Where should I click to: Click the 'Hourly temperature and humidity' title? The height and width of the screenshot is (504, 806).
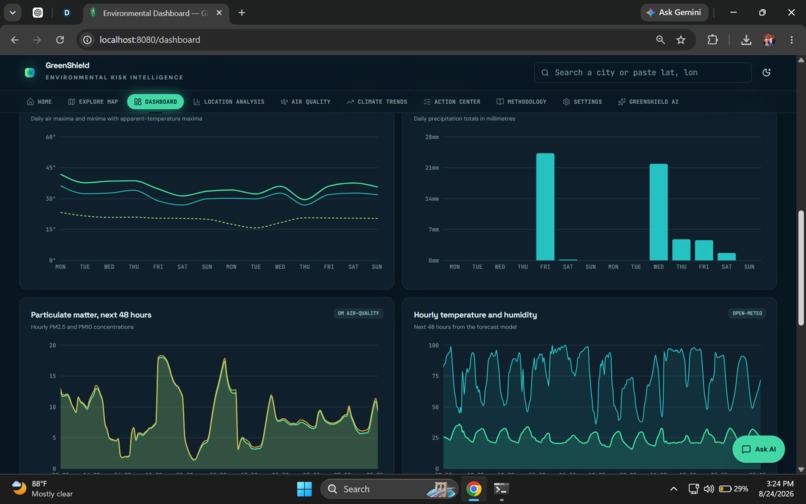(475, 315)
